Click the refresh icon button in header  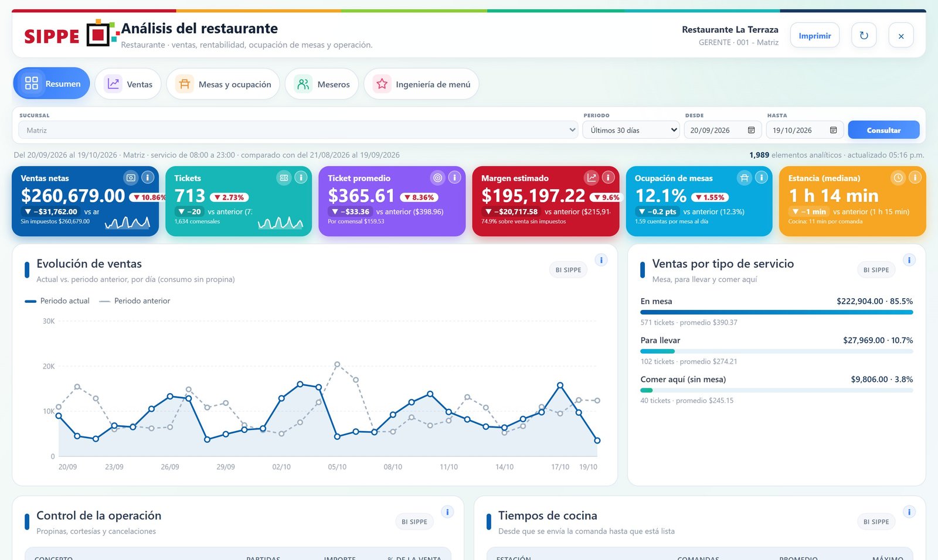click(x=864, y=35)
